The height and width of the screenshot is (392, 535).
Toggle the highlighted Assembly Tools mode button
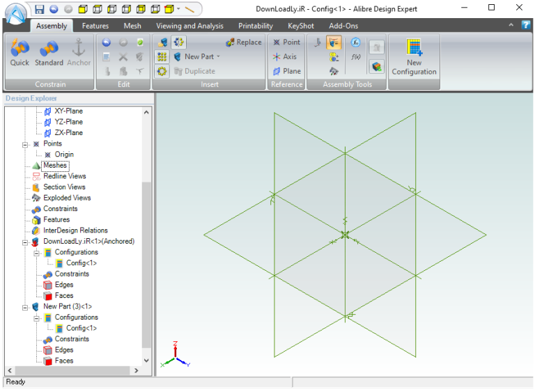point(334,42)
